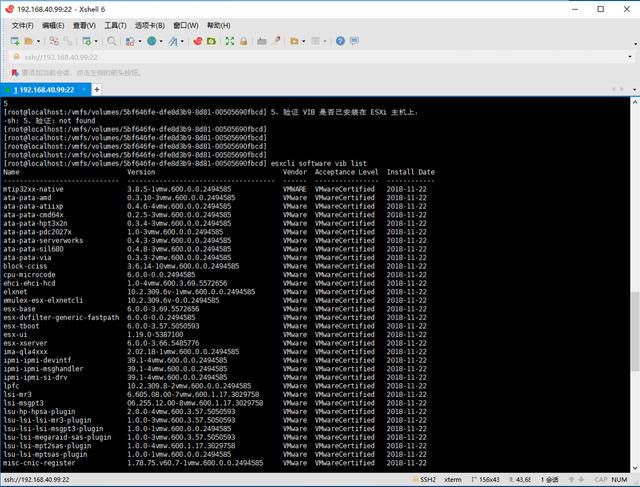Expand the Color Scheme dropdown arrow
Viewport: 640px width, 487px height.
[140, 41]
